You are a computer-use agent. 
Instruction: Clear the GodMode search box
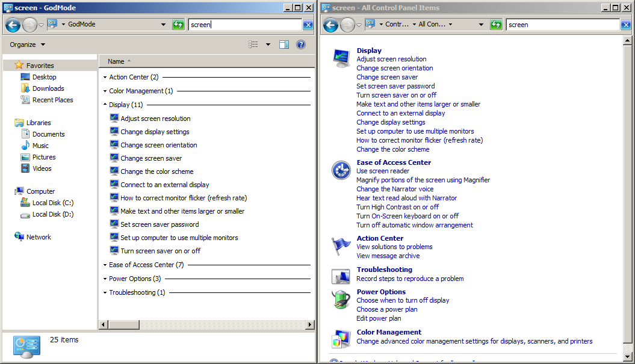click(x=308, y=25)
